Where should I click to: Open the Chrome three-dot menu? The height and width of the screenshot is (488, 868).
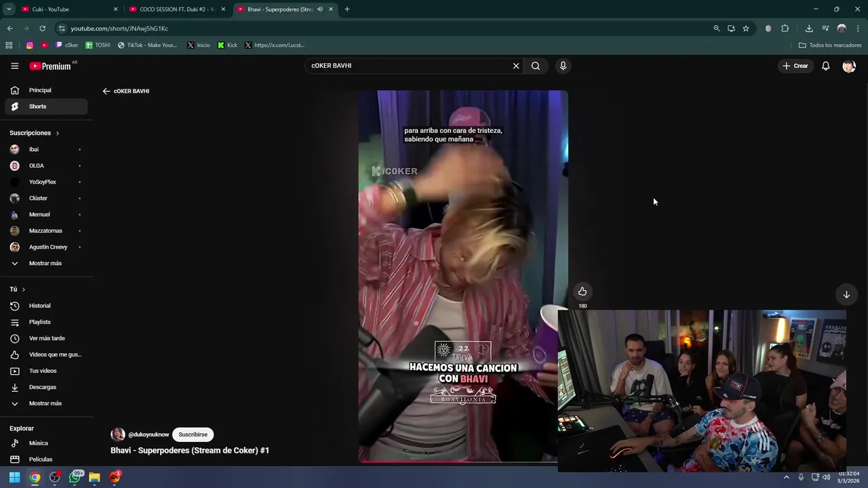point(859,28)
